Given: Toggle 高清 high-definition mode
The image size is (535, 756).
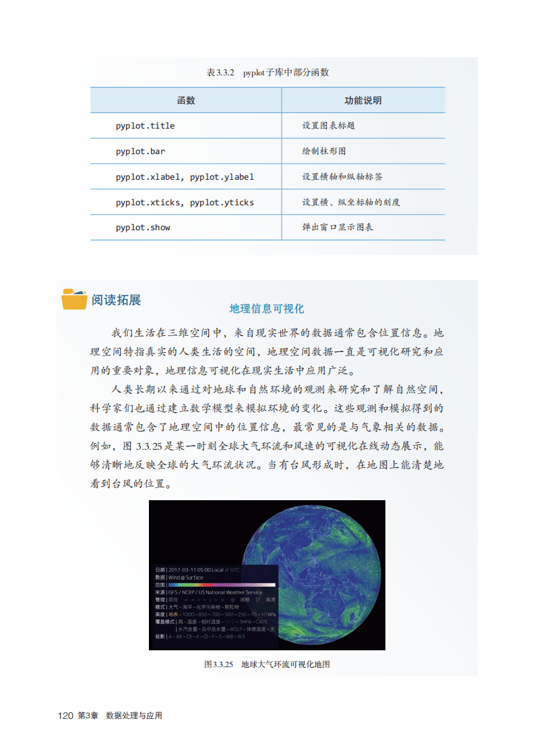Looking at the screenshot, I should click(x=270, y=600).
